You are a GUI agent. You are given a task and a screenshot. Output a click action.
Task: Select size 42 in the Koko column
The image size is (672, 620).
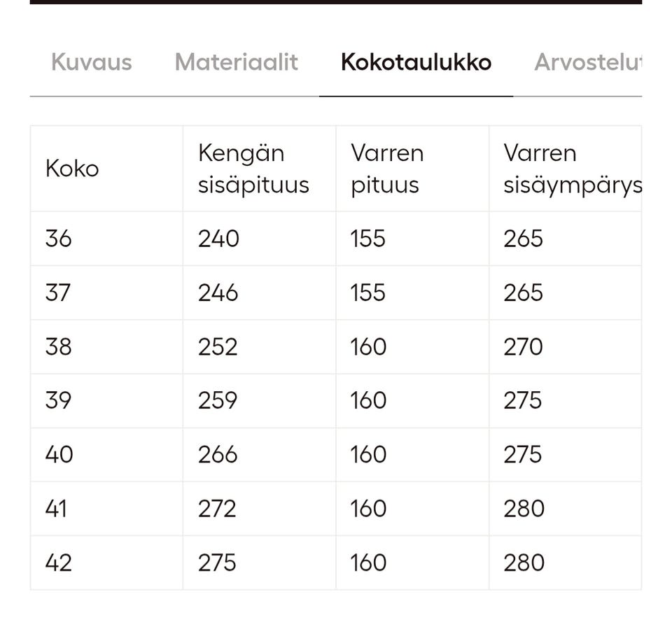(x=58, y=563)
